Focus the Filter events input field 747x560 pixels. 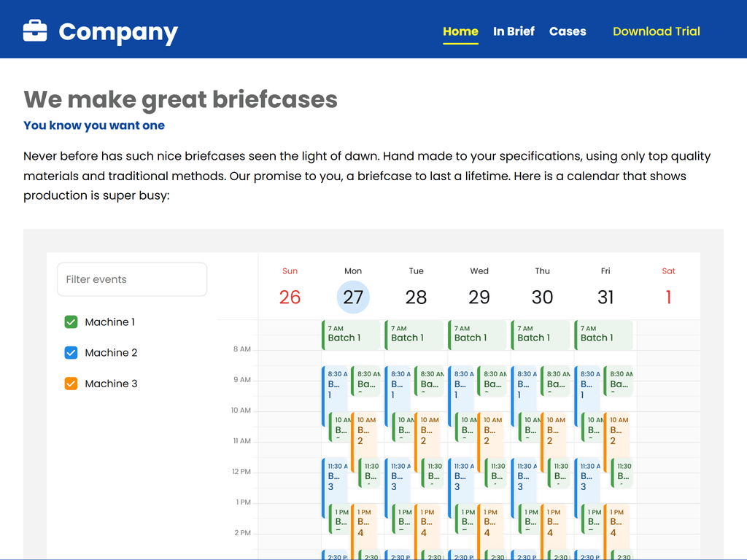132,279
